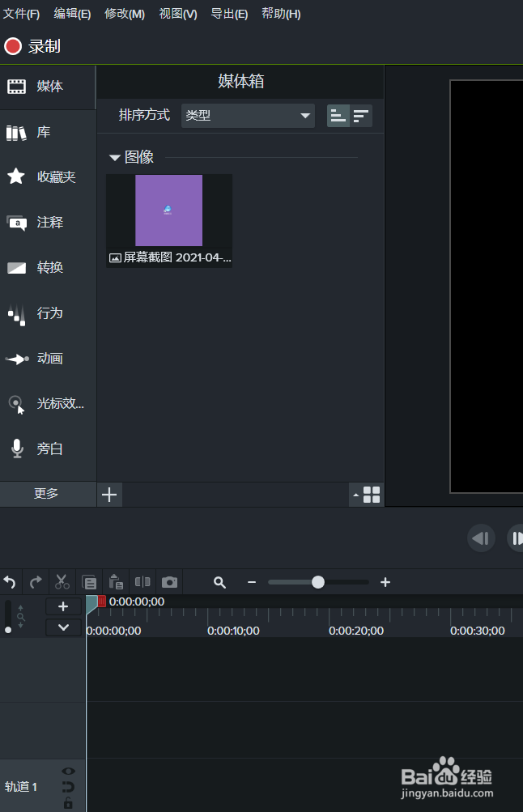Cut selection with the scissors icon
The width and height of the screenshot is (523, 812).
pyautogui.click(x=62, y=583)
